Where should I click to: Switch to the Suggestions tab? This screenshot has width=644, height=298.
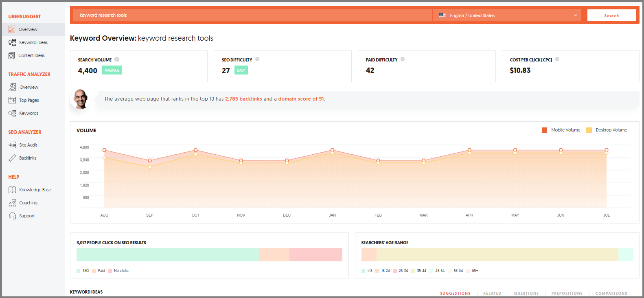(x=455, y=293)
